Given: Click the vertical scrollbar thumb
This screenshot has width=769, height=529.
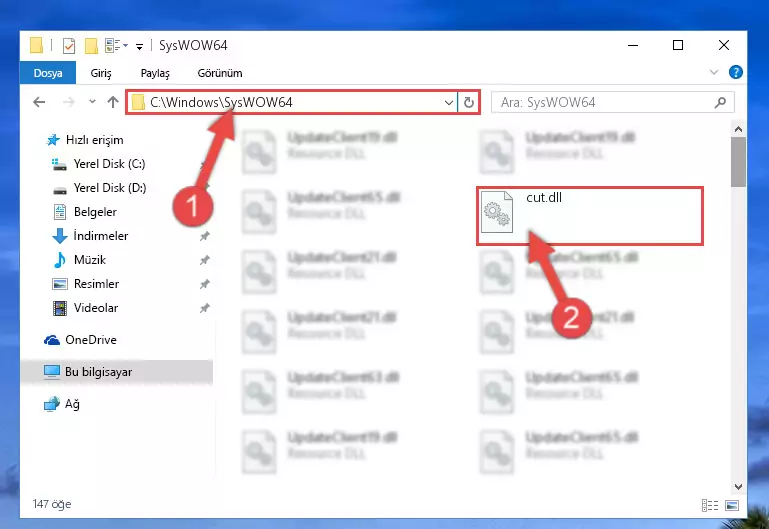Looking at the screenshot, I should (x=738, y=162).
